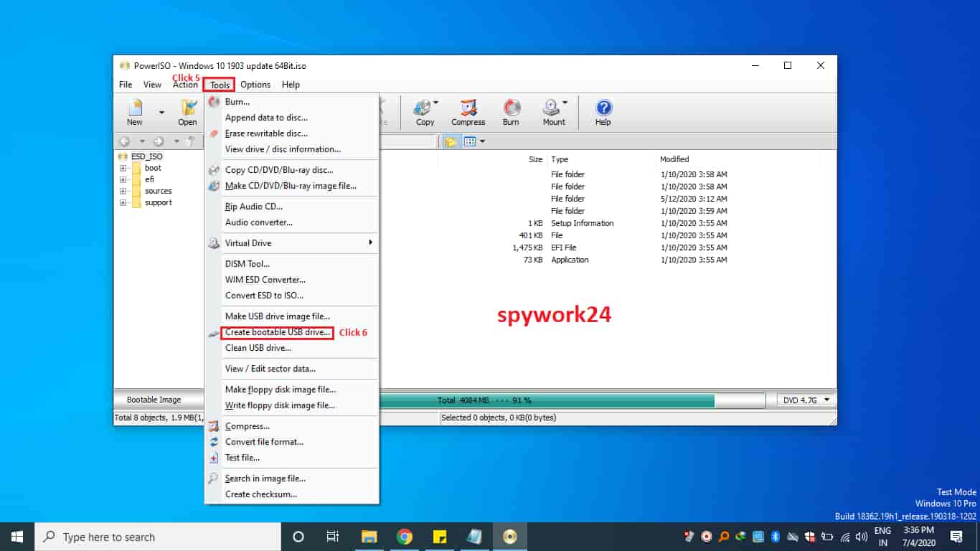Click the Burn toolbar icon
980x551 pixels.
[x=511, y=112]
